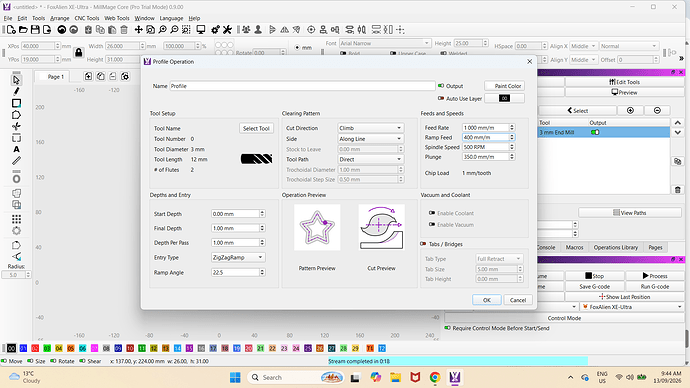690x388 pixels.
Task: Open the Align X Middle dropdown
Action: (584, 46)
